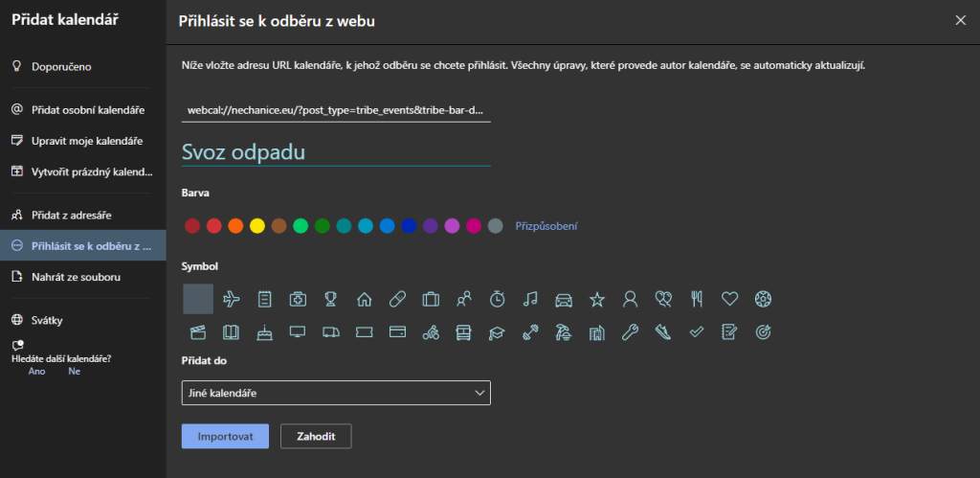980x478 pixels.
Task: Pick the heart symbol
Action: click(x=730, y=299)
